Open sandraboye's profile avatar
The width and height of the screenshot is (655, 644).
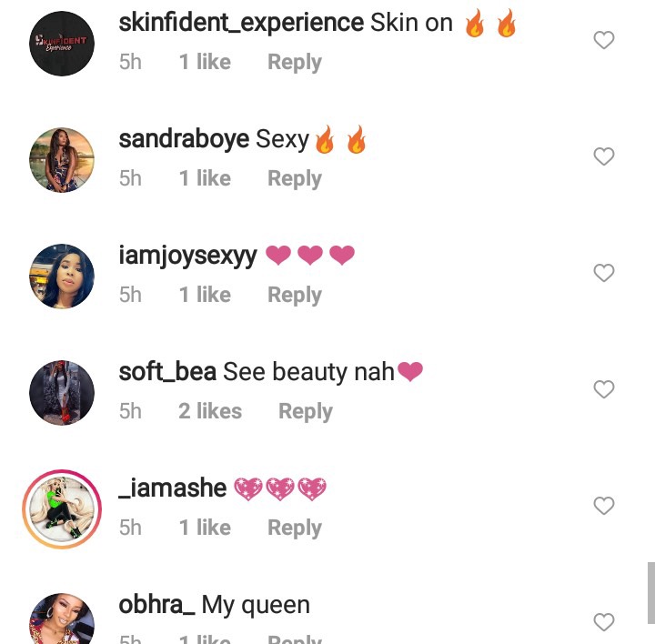62,160
